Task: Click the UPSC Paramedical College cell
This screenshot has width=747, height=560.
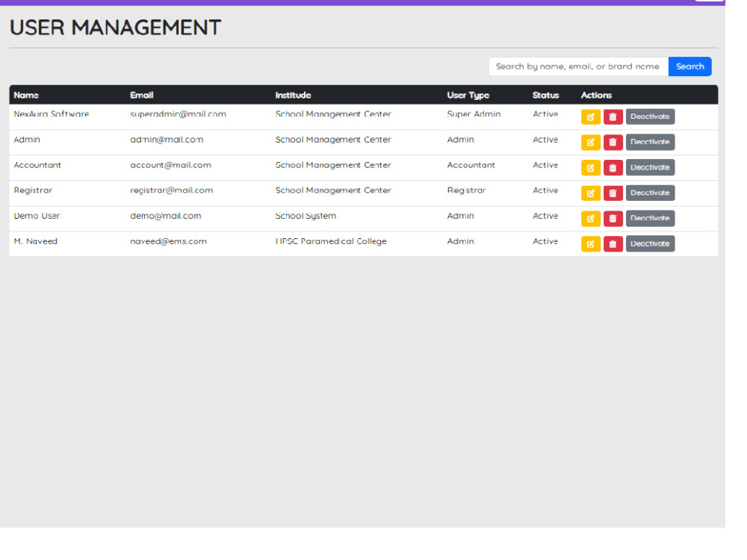Action: [331, 241]
